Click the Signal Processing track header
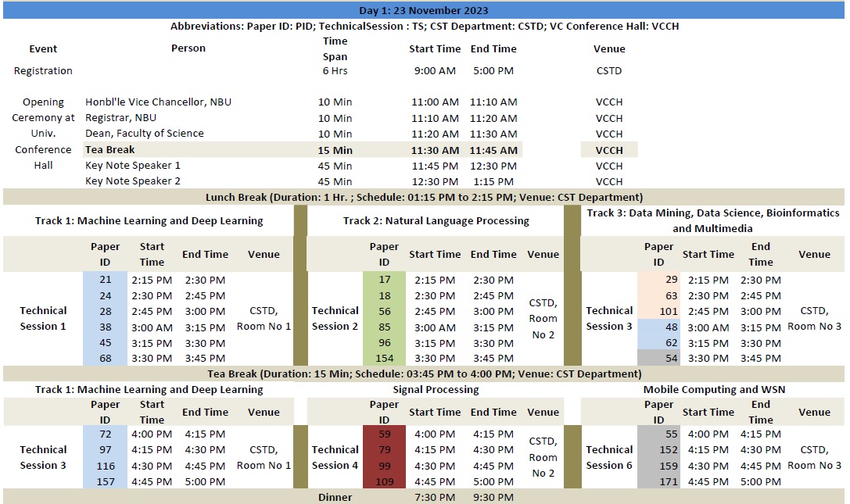This screenshot has height=504, width=850. pos(436,389)
